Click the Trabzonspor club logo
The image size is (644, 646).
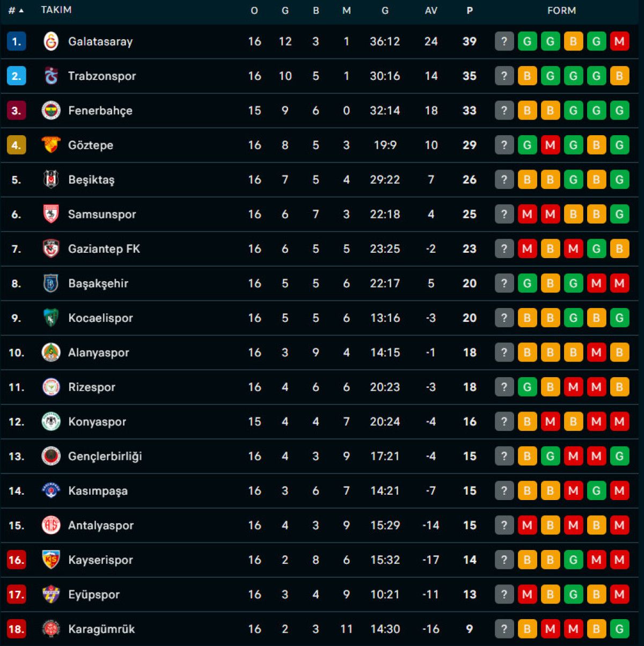(51, 76)
